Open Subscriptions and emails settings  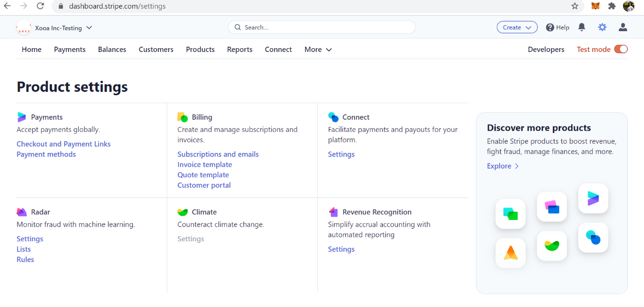(x=218, y=154)
